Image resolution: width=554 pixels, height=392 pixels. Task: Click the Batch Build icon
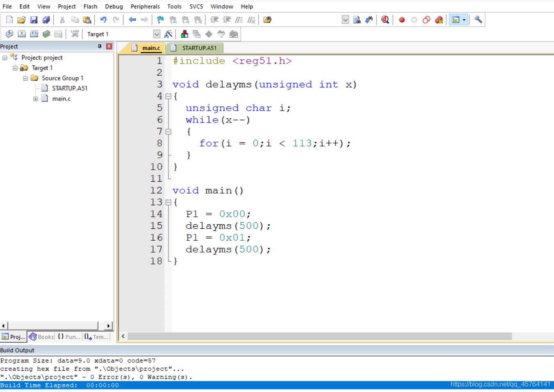(x=46, y=34)
